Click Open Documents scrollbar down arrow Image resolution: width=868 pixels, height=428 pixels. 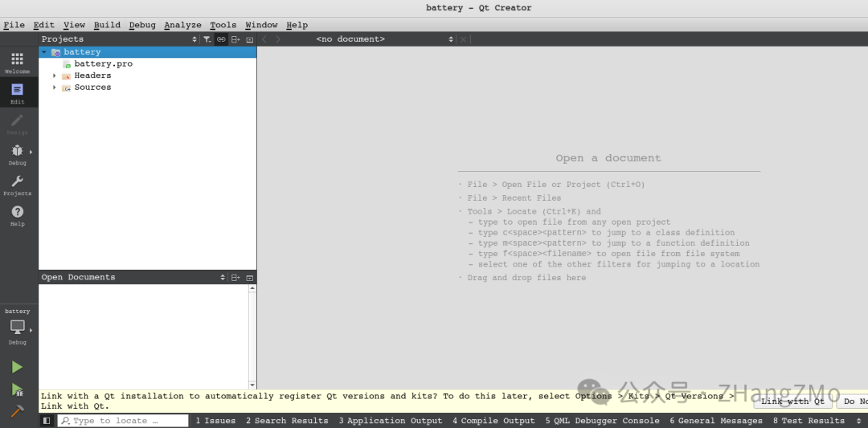coord(252,385)
